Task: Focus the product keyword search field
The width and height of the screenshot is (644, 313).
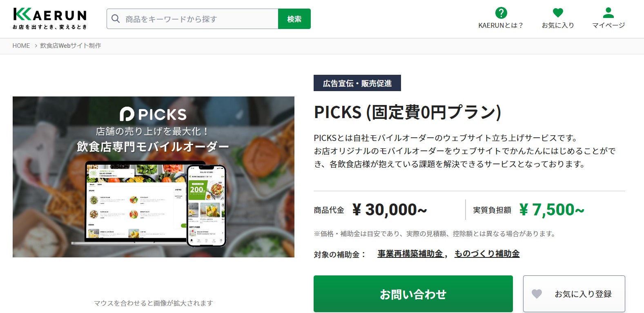Action: point(192,19)
